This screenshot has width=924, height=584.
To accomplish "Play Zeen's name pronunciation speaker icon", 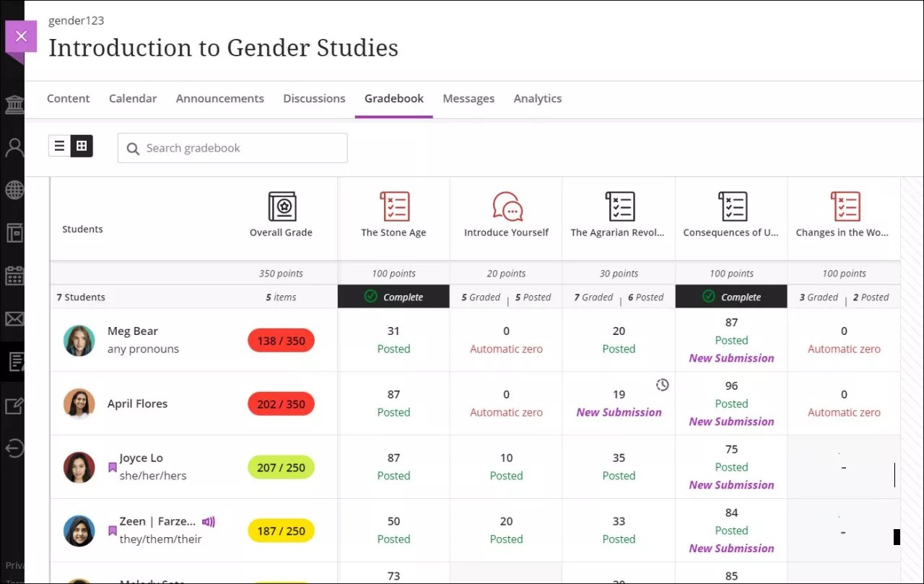I will pos(209,521).
